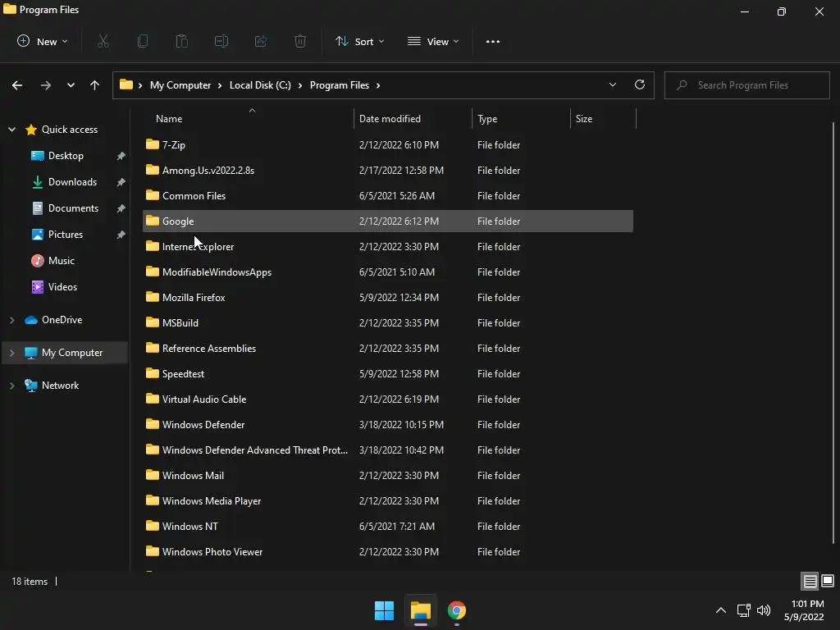Unpin Desktop using its pin icon
This screenshot has width=840, height=630.
click(x=121, y=156)
